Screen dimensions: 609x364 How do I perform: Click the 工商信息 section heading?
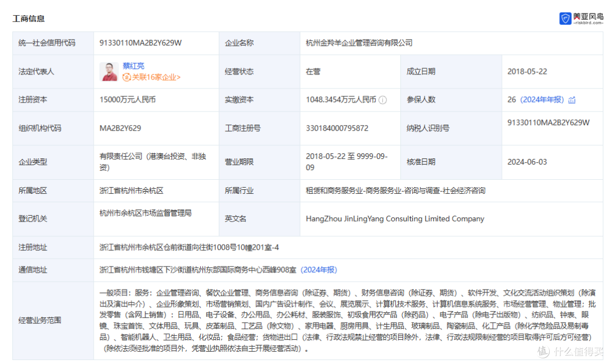tap(28, 19)
